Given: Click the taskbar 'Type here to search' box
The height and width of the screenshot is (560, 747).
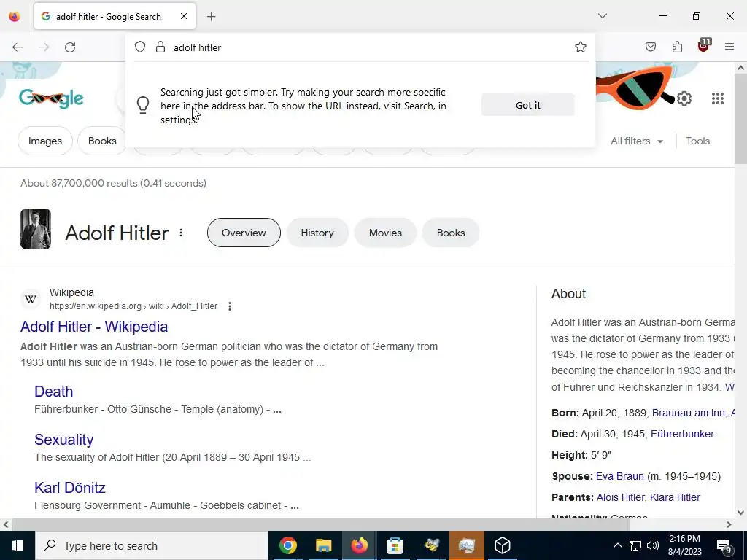Looking at the screenshot, I should pos(152,545).
